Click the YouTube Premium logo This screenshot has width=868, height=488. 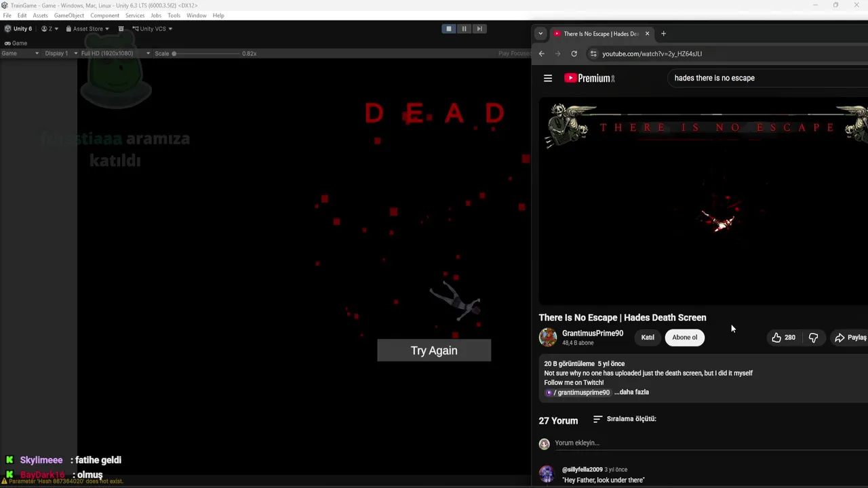(x=589, y=78)
